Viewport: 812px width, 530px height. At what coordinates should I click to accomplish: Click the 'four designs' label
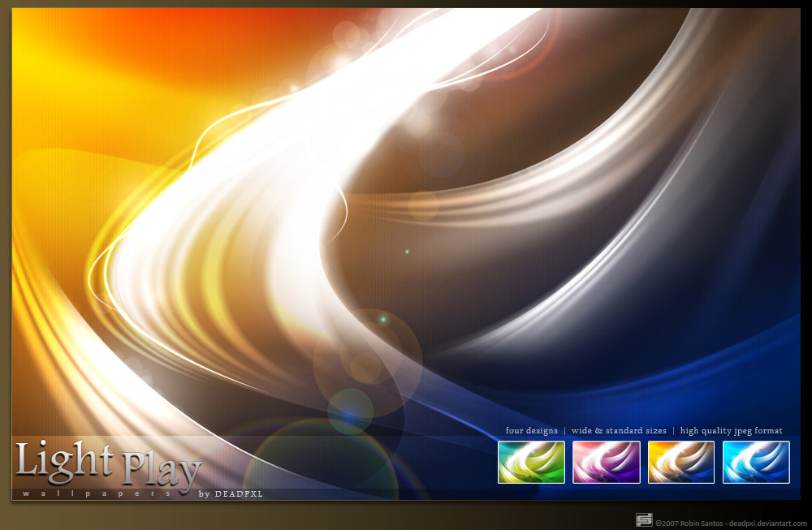pyautogui.click(x=531, y=431)
